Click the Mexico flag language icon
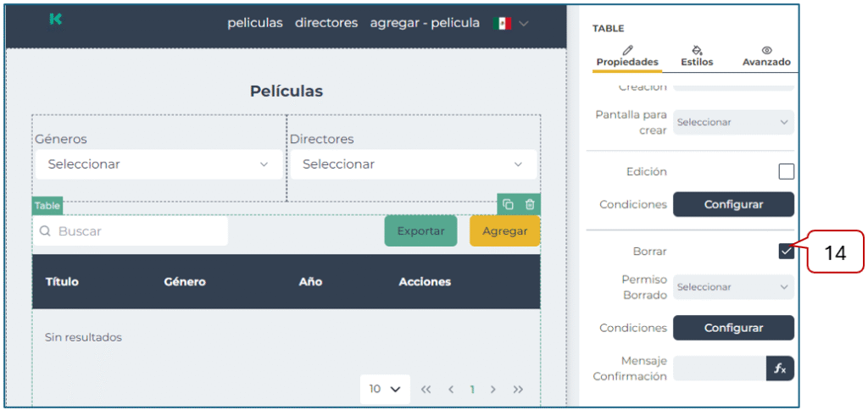868x410 pixels. [x=502, y=24]
